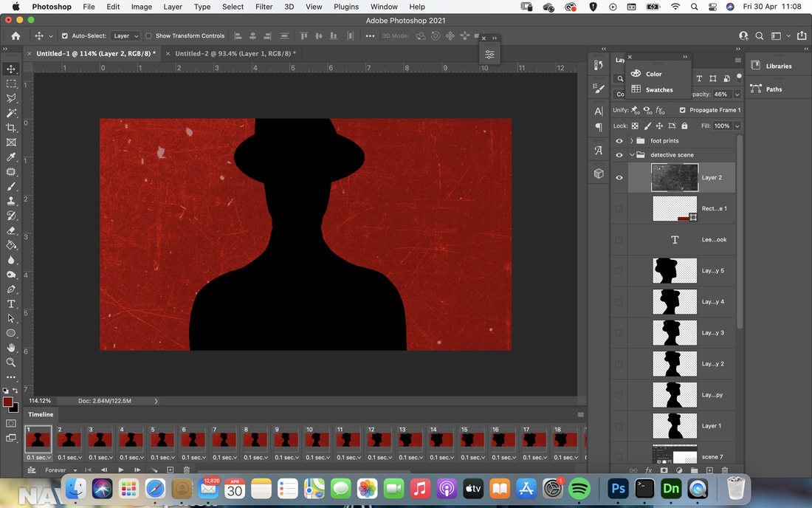Select the Hand tool
812x508 pixels.
pyautogui.click(x=11, y=348)
